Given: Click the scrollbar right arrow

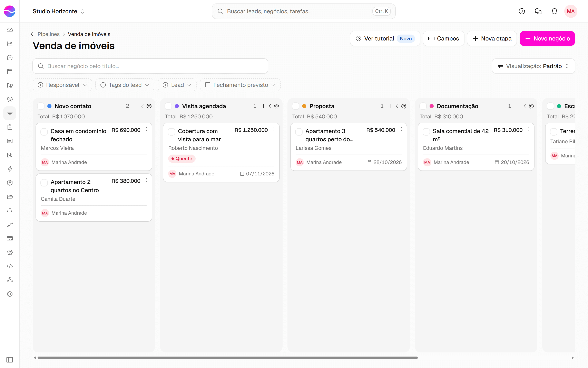Looking at the screenshot, I should [x=573, y=358].
